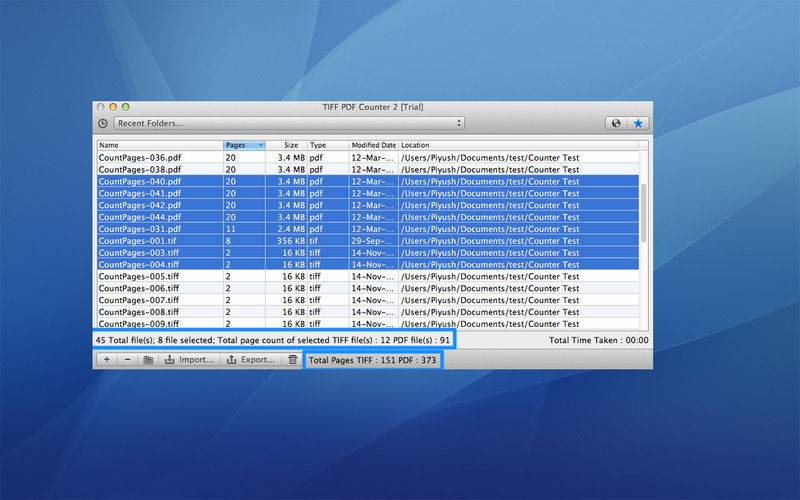Click the trash clear list icon
The image size is (800, 500).
tap(292, 360)
